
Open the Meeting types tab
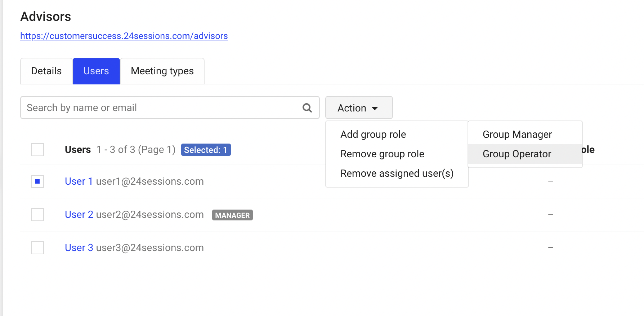pyautogui.click(x=162, y=71)
